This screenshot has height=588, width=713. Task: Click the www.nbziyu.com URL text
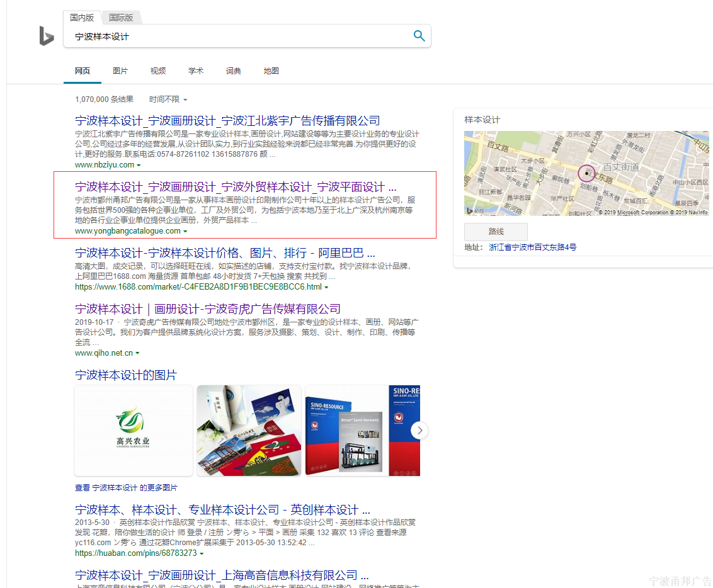[x=105, y=165]
